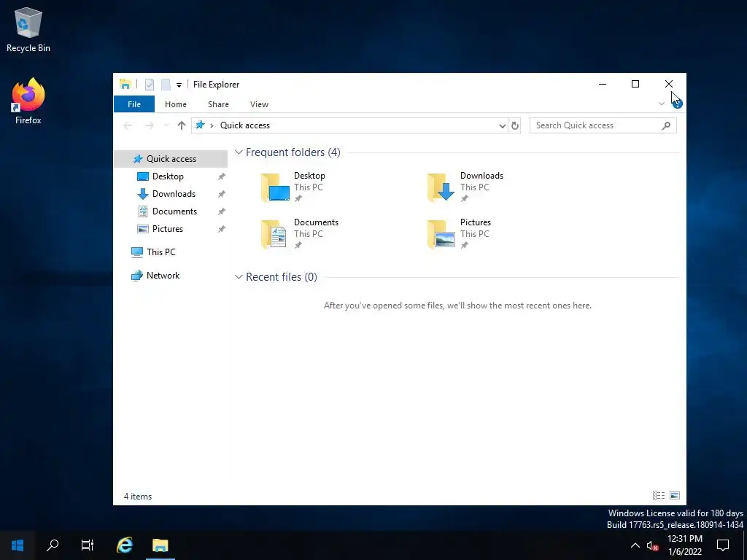Collapse the Frequent folders group
747x560 pixels.
coord(239,152)
